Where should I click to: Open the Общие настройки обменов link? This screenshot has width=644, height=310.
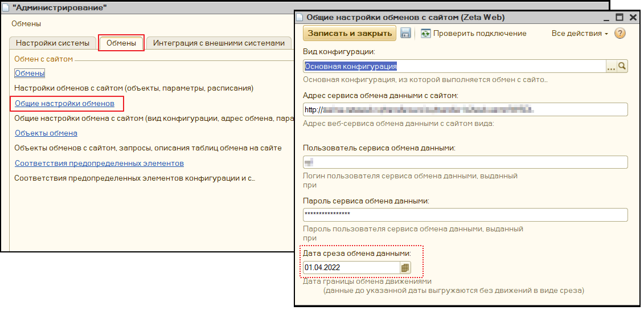(x=64, y=104)
